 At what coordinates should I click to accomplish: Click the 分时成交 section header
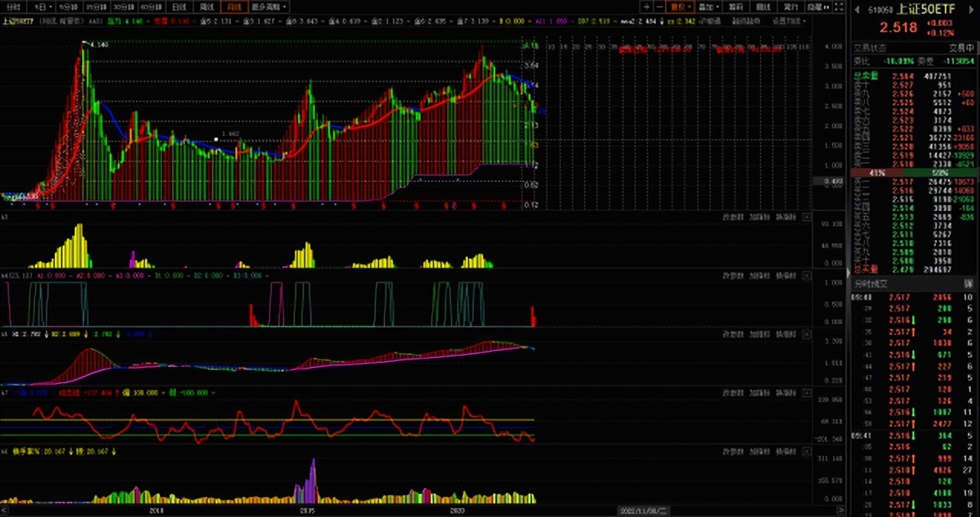click(871, 284)
